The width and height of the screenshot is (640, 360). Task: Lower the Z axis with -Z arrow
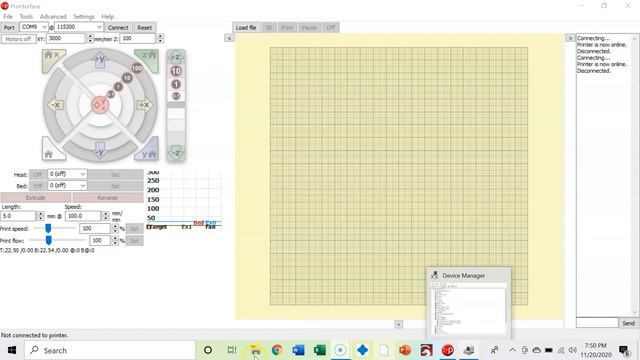pyautogui.click(x=176, y=153)
